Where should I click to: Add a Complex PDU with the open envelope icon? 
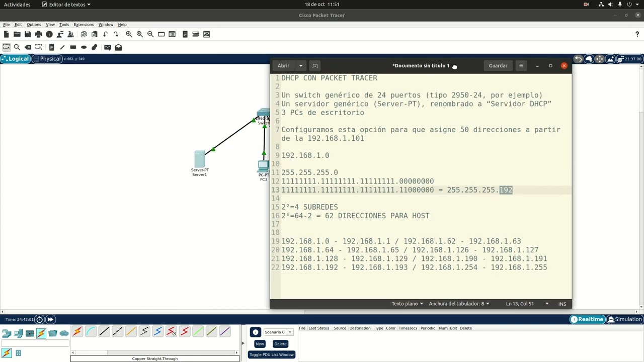[118, 47]
